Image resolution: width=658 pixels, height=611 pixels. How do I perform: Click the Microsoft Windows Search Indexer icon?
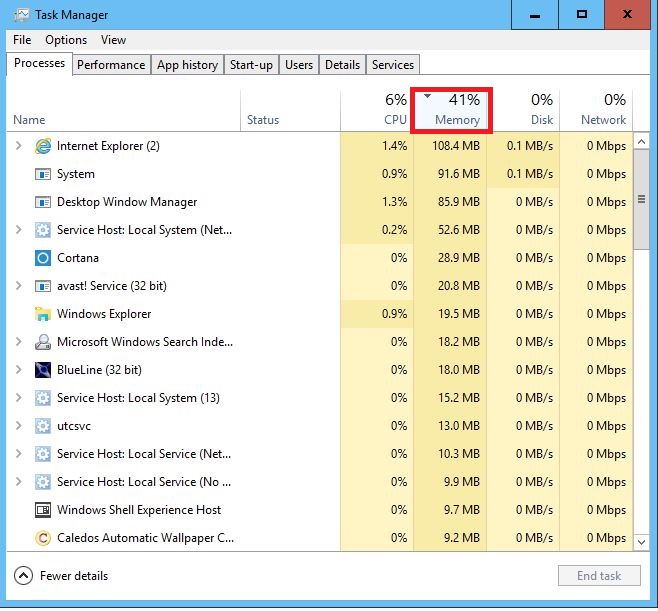(x=43, y=342)
